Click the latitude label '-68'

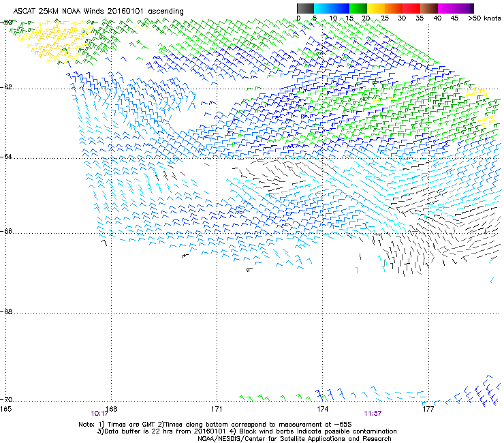[7, 311]
